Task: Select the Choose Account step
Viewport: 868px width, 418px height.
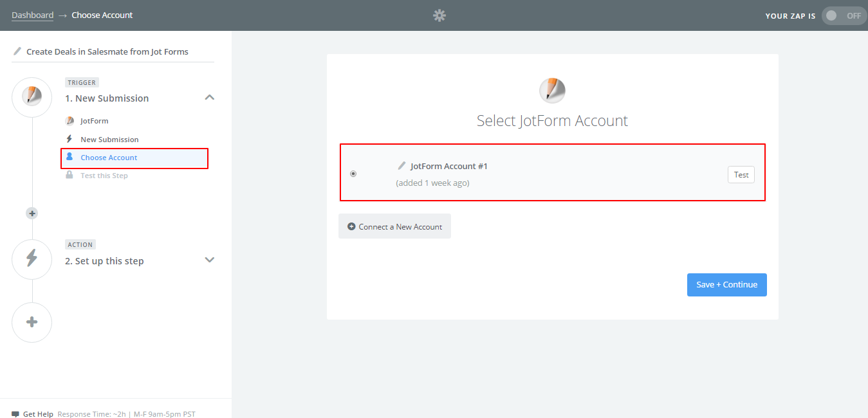Action: (134, 158)
